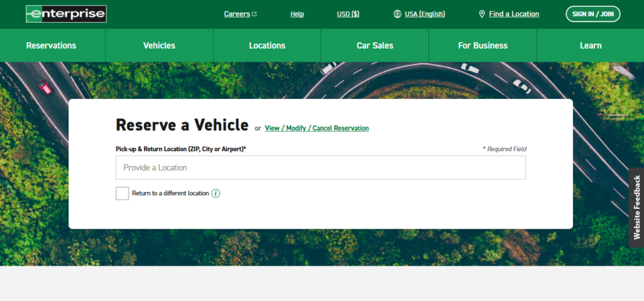Open View / Modify / Cancel Reservation link
The image size is (644, 301).
[x=317, y=128]
